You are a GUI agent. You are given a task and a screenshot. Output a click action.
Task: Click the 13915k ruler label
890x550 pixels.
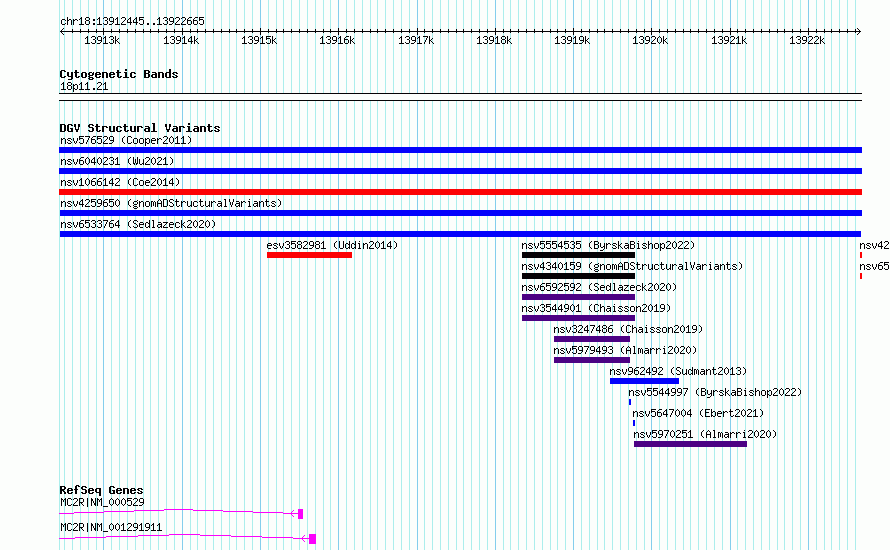coord(259,41)
